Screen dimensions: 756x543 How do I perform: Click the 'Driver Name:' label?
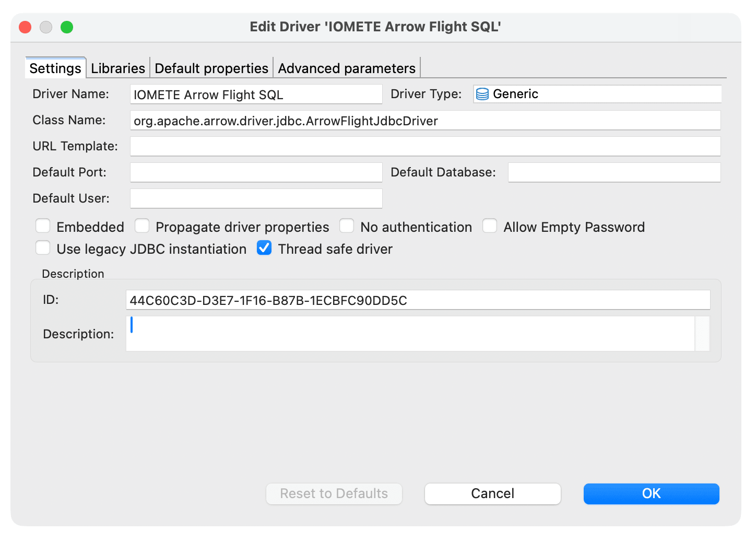point(71,94)
